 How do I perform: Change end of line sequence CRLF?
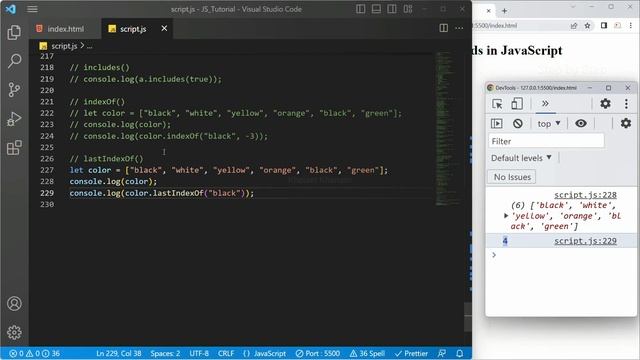click(x=226, y=353)
